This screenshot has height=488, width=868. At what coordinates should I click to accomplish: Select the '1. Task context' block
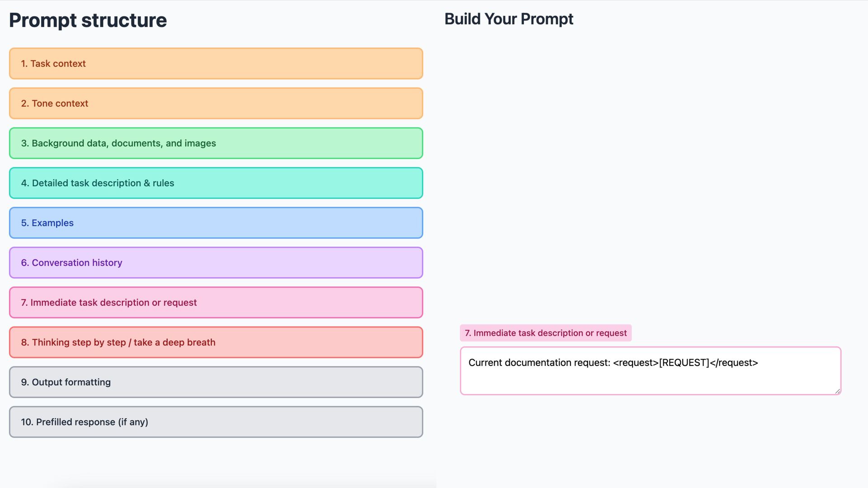pyautogui.click(x=216, y=64)
